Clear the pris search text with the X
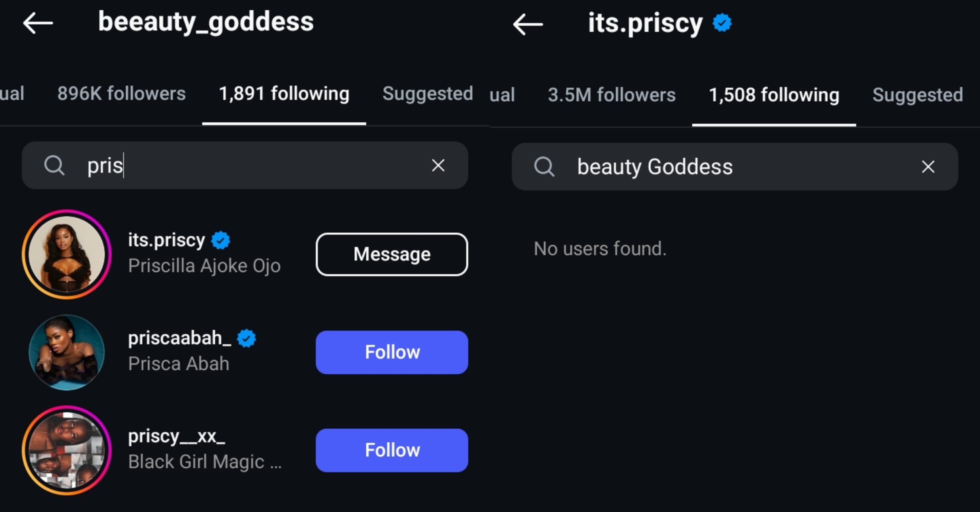 pos(438,165)
